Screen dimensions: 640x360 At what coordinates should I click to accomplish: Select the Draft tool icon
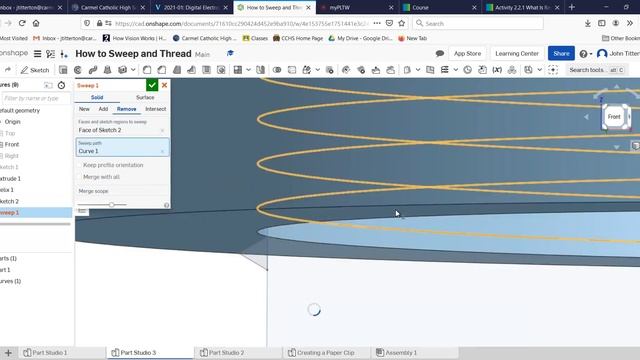click(x=177, y=70)
